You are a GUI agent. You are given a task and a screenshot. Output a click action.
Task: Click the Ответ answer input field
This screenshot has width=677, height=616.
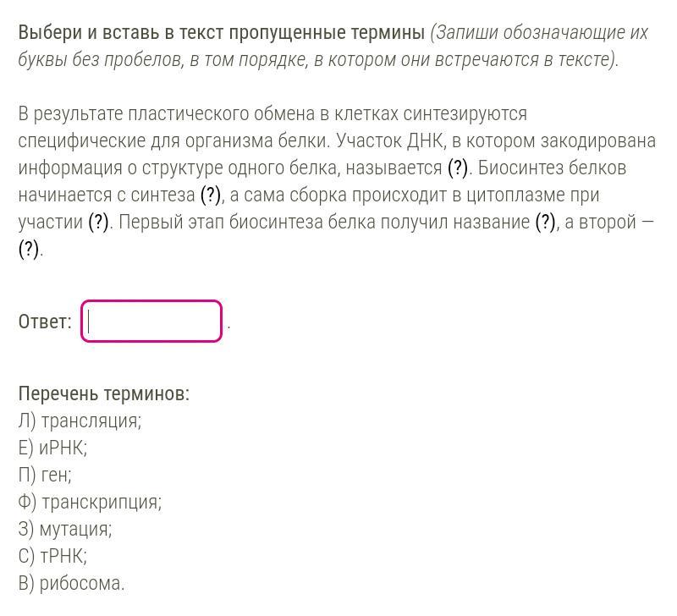(x=151, y=322)
